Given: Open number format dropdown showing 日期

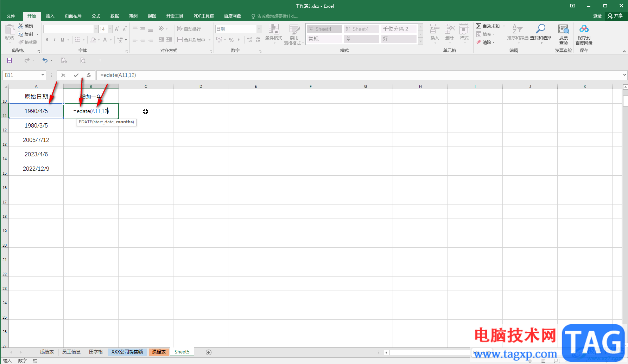Looking at the screenshot, I should click(259, 29).
